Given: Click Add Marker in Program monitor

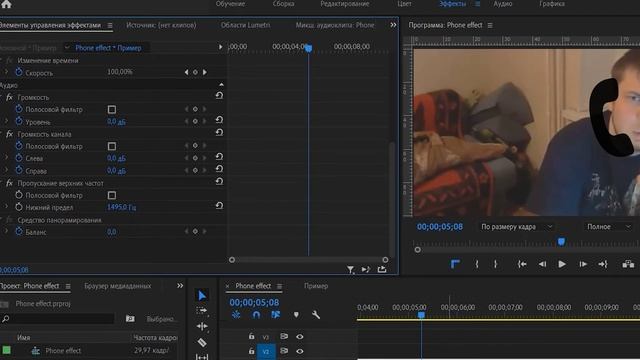Looking at the screenshot, I should click(455, 264).
